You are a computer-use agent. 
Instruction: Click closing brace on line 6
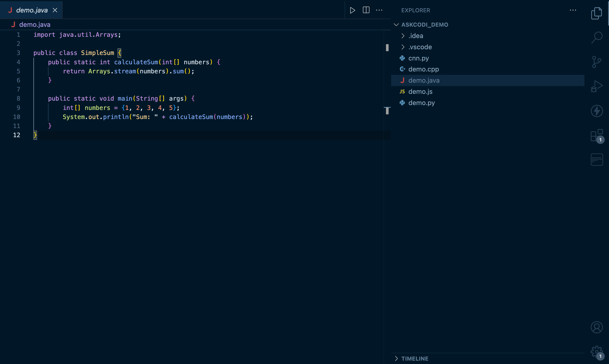(x=50, y=80)
